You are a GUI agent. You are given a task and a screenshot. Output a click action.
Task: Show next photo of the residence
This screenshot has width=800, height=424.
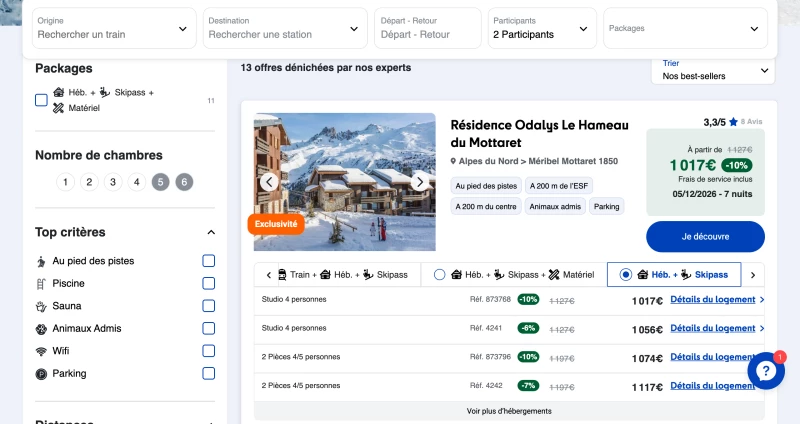click(420, 182)
